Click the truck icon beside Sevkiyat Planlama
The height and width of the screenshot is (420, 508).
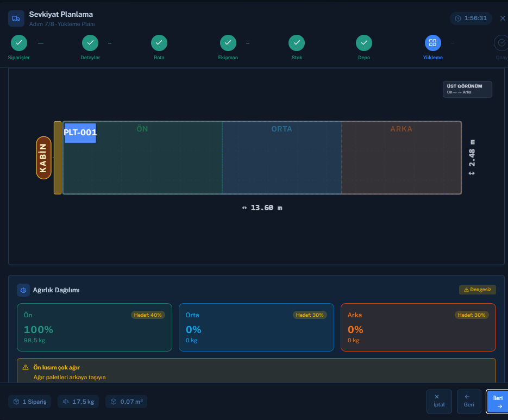tap(16, 18)
